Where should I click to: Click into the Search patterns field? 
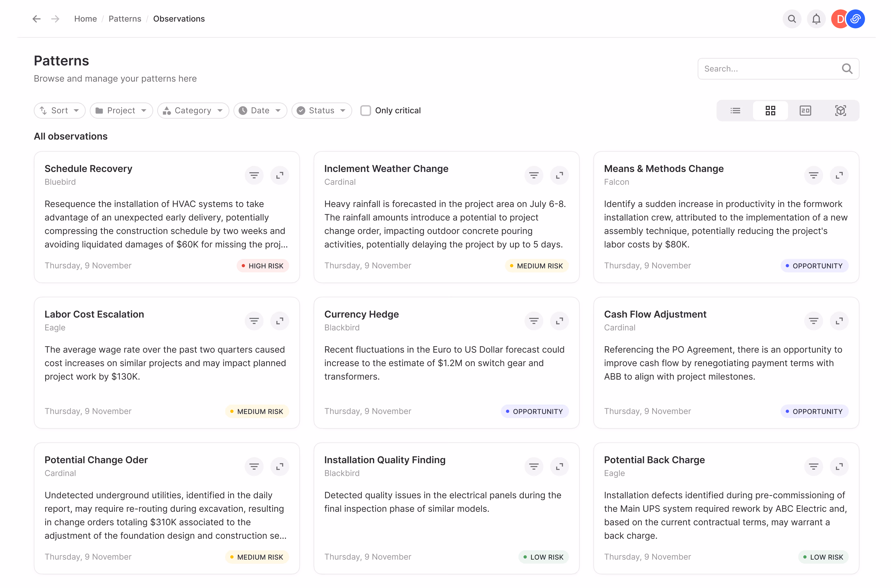click(769, 69)
